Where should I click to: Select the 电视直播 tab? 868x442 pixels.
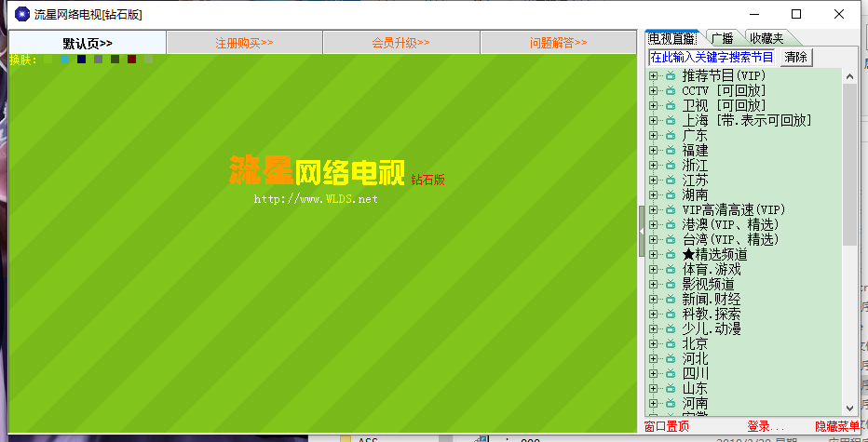point(672,38)
